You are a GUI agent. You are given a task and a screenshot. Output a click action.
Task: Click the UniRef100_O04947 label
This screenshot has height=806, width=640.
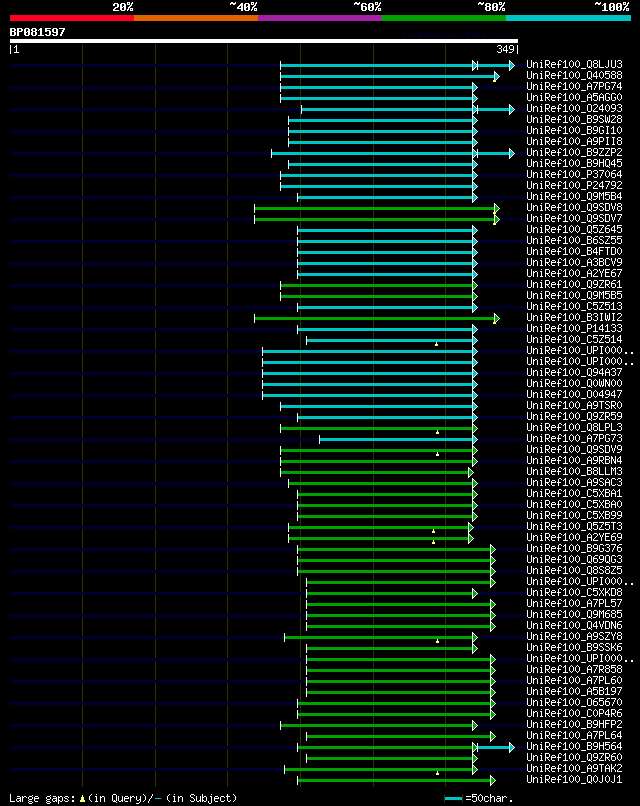coord(574,394)
